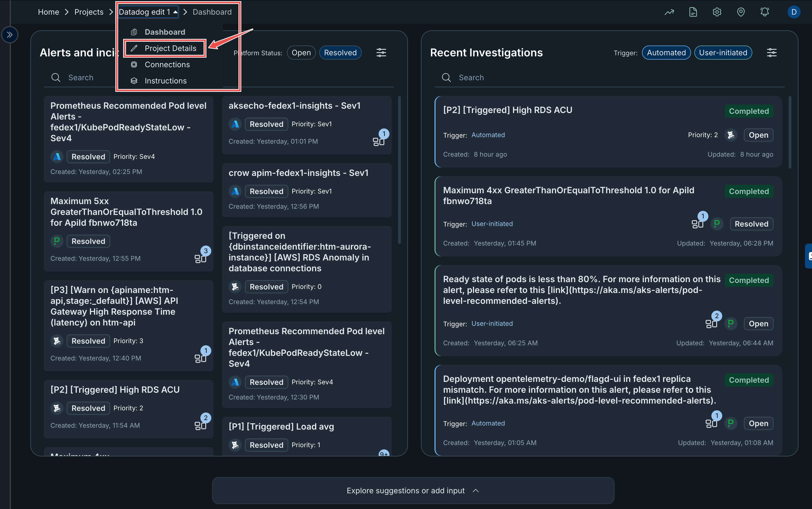812x509 pixels.
Task: Expand Explore suggestions or add input bar
Action: pyautogui.click(x=413, y=491)
